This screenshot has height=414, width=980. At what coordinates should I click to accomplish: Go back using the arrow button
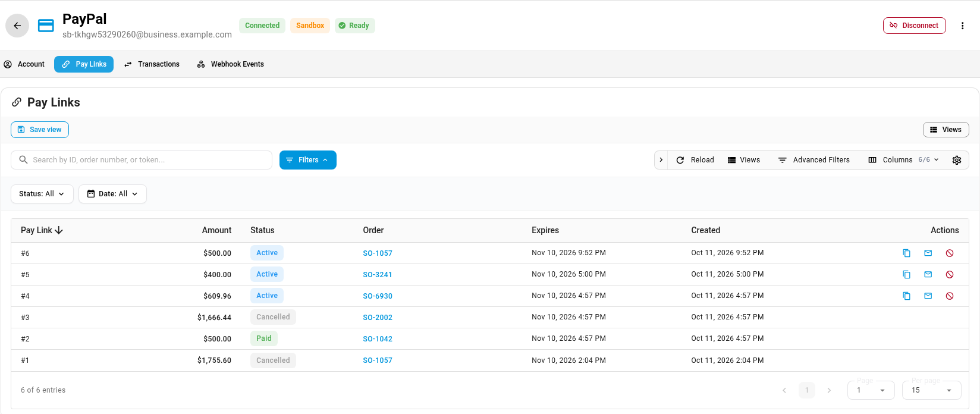point(17,26)
